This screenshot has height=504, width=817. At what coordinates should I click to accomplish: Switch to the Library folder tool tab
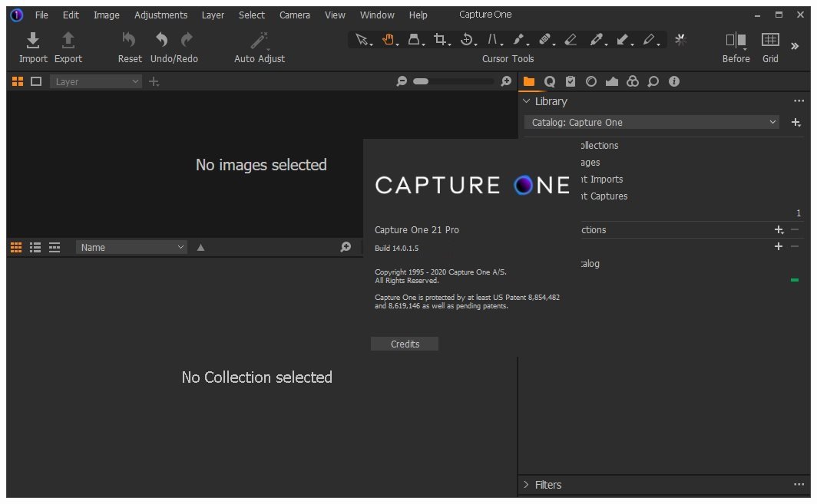pyautogui.click(x=529, y=81)
